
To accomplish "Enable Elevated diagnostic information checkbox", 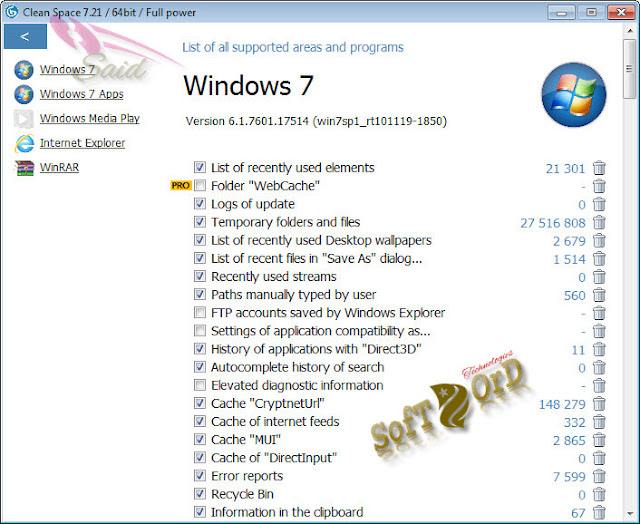I will (200, 385).
